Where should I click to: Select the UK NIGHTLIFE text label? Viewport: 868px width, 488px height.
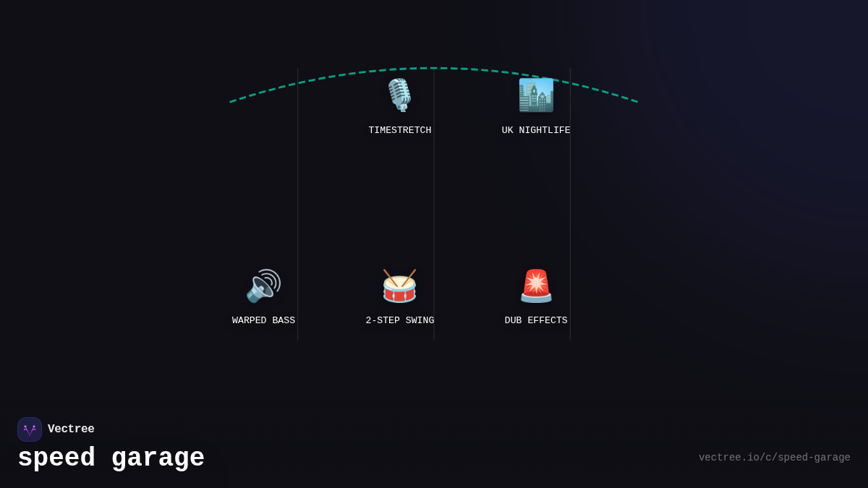click(x=536, y=131)
